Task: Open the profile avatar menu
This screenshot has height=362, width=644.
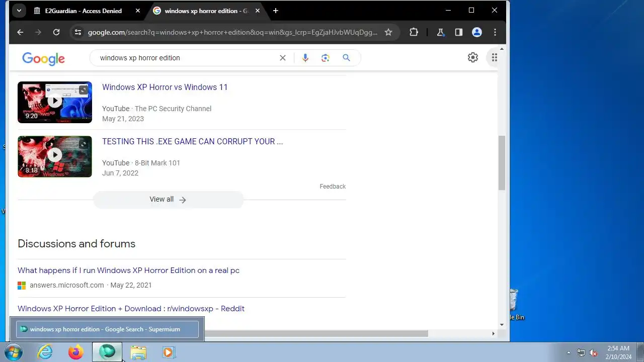Action: (x=477, y=32)
